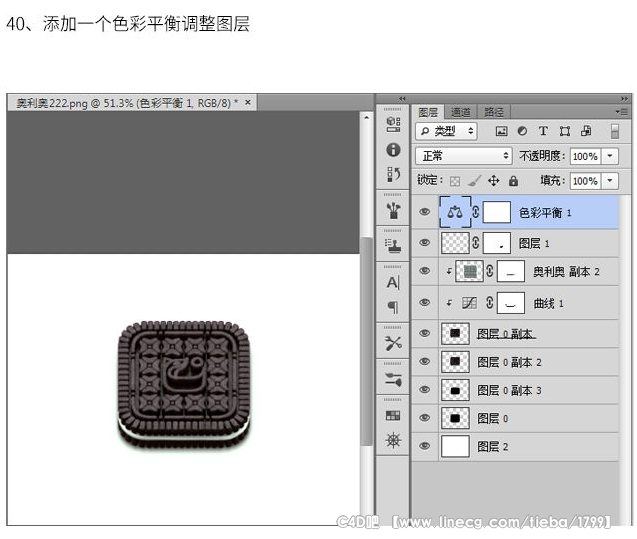Click the Oreo cookie icon on canvas
The height and width of the screenshot is (539, 637).
pos(184,384)
